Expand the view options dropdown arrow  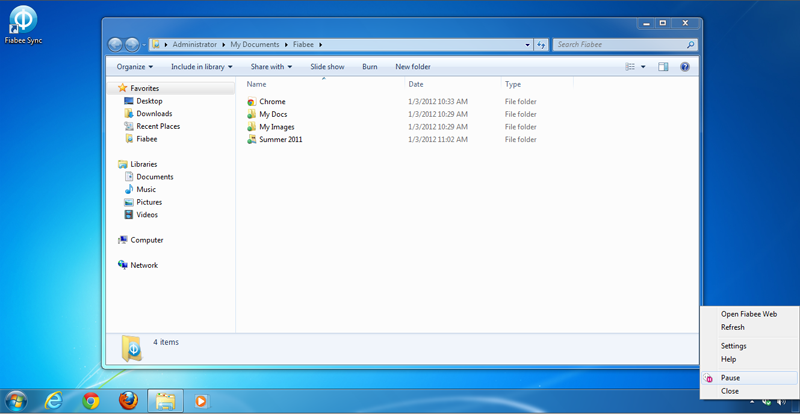click(643, 67)
